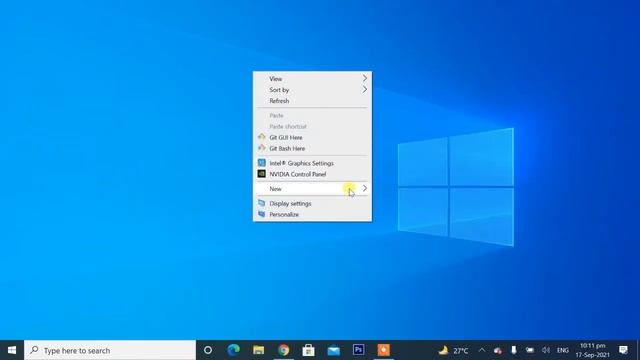Open Cortana from the taskbar
640x360 pixels.
click(208, 350)
